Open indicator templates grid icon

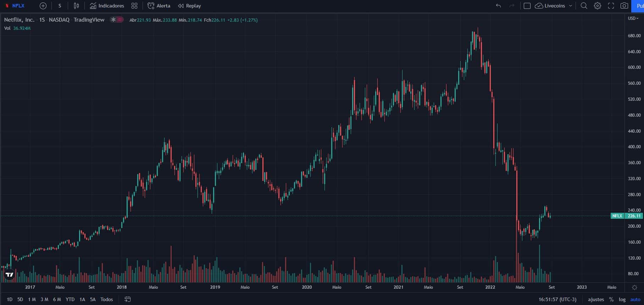pos(134,6)
